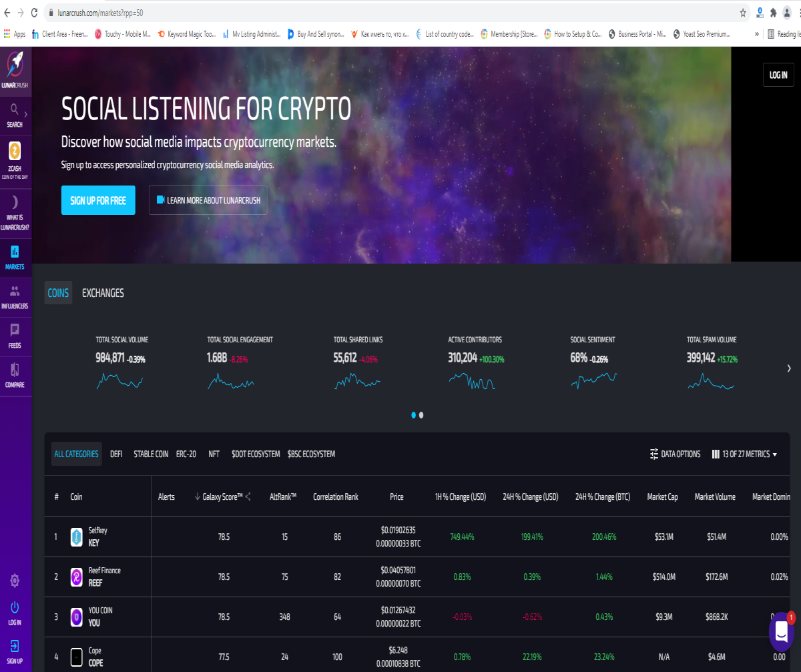Open Total Shared Links sparkline chart
801x672 pixels.
coord(357,382)
